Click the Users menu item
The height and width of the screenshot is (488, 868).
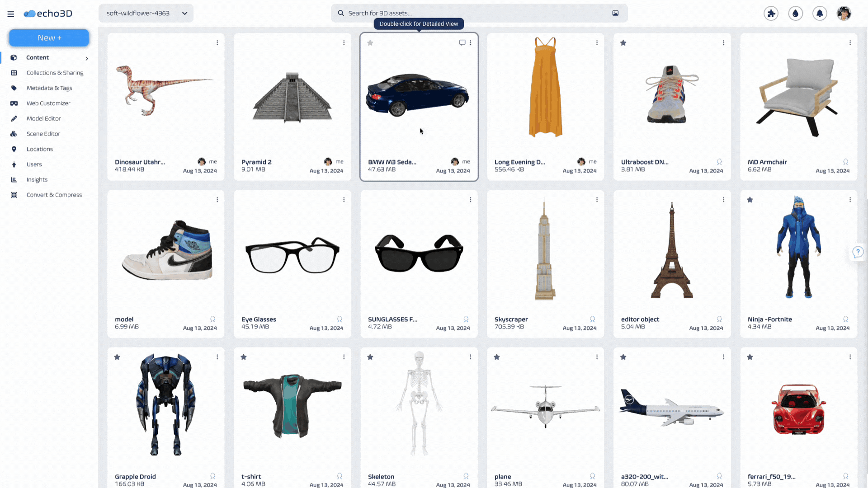tap(34, 164)
